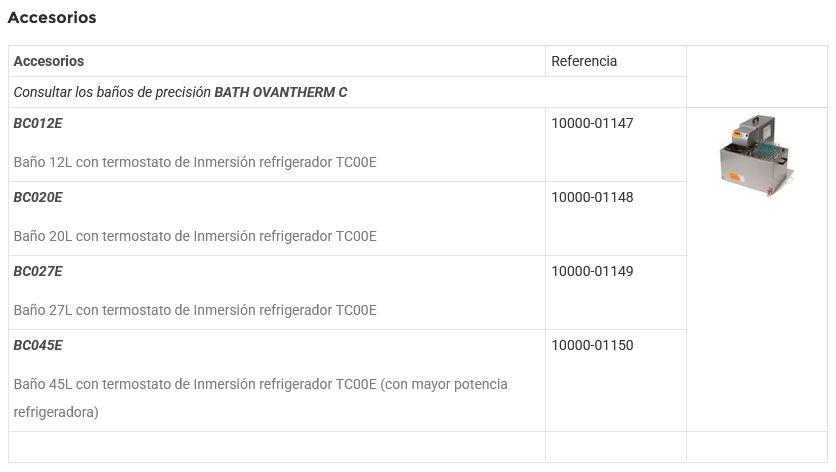This screenshot has width=836, height=472.
Task: Click the Baño 20L description text
Action: [x=195, y=236]
